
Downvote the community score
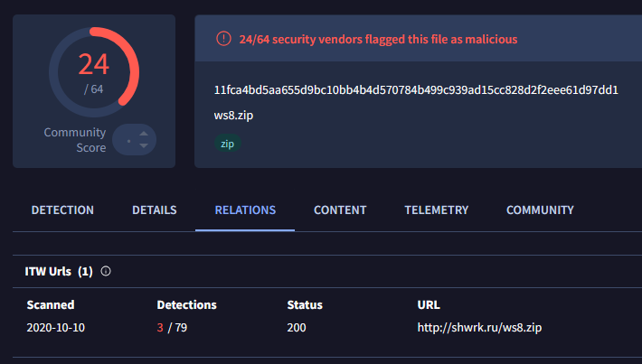tap(144, 146)
